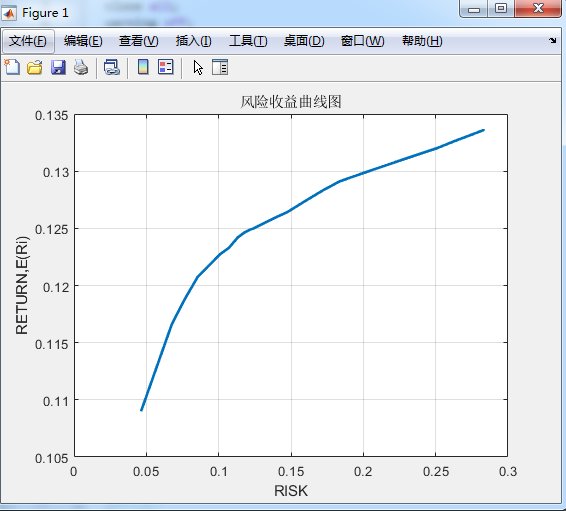Open the Property Inspector panel icon
Image resolution: width=566 pixels, height=511 pixels.
(220, 67)
